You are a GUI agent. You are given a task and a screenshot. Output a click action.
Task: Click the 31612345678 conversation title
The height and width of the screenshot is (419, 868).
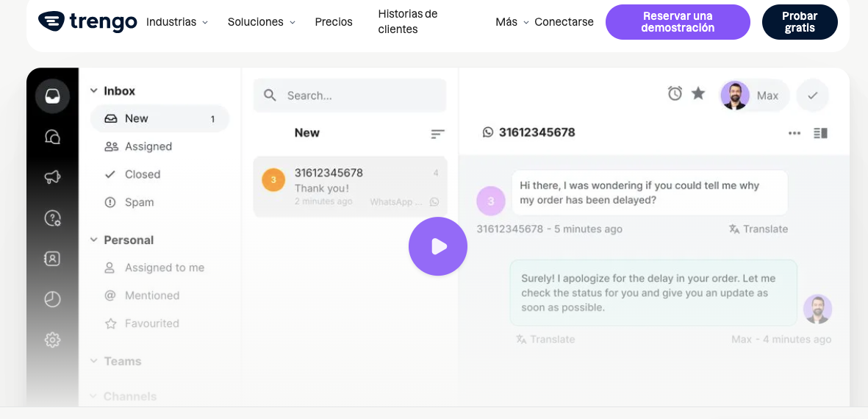coord(537,132)
